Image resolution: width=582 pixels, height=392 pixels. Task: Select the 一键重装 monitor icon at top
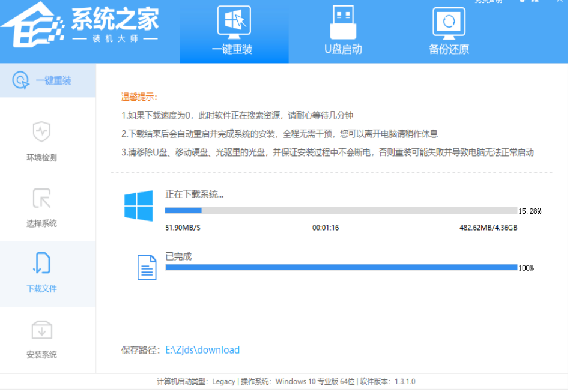(234, 23)
